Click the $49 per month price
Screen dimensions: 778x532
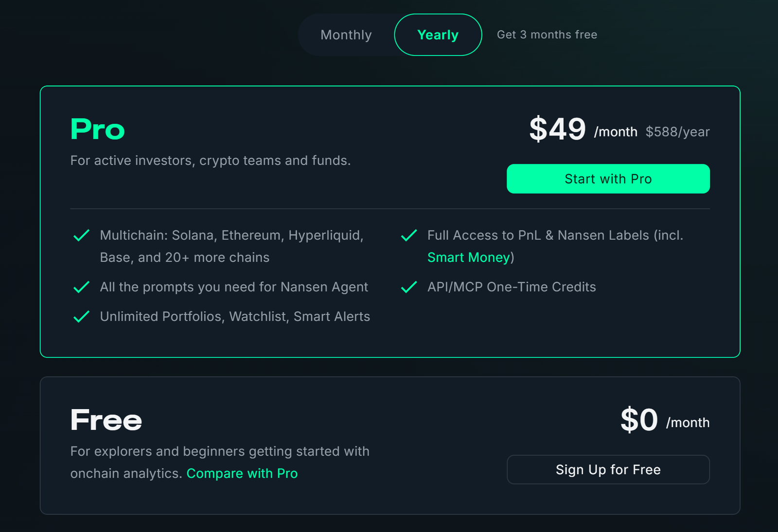[557, 129]
